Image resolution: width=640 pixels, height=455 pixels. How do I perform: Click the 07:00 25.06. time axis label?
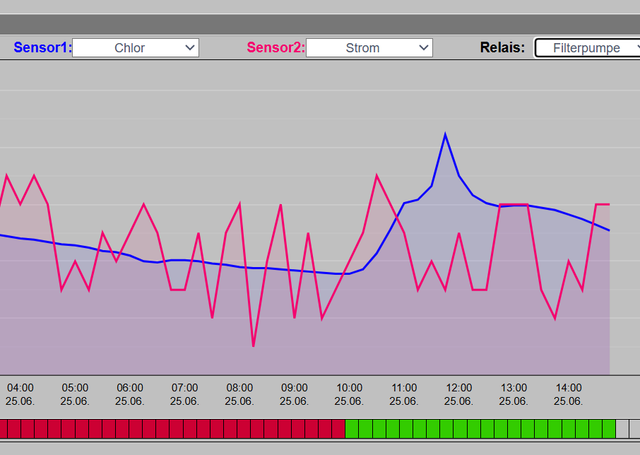184,394
